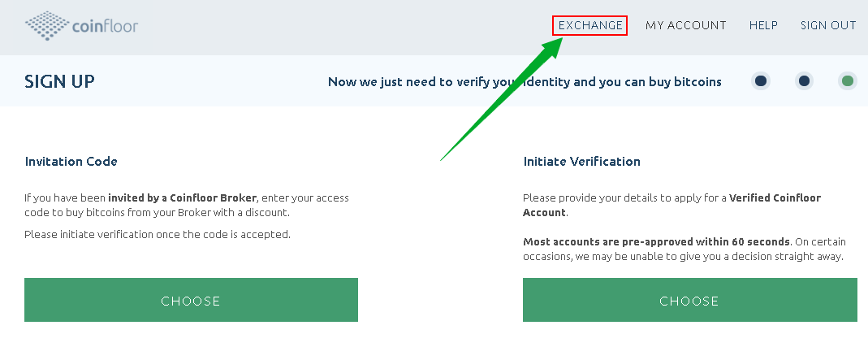Go to MY ACCOUNT
This screenshot has width=868, height=347.
(686, 25)
